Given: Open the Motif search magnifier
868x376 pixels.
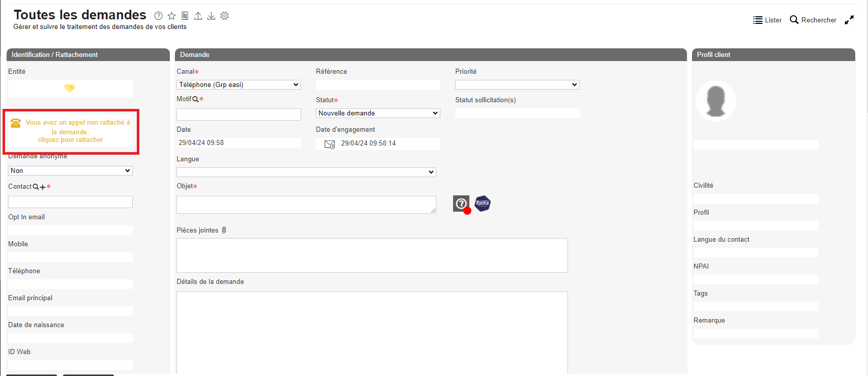Looking at the screenshot, I should click(x=195, y=99).
